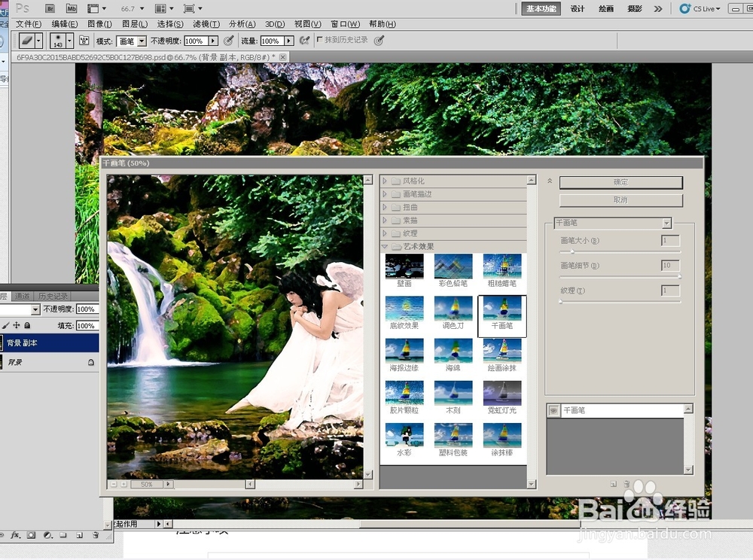This screenshot has width=753, height=560.
Task: Open the brush panel toggle icon
Action: point(84,41)
